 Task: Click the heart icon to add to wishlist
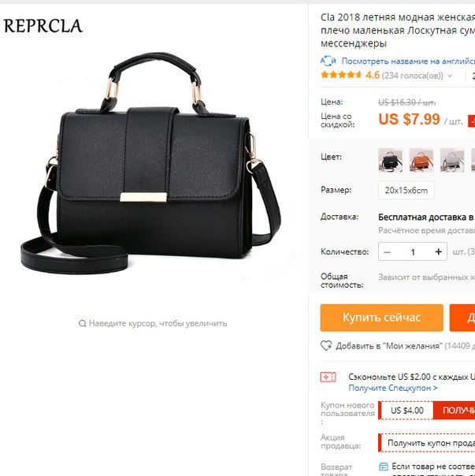(326, 346)
